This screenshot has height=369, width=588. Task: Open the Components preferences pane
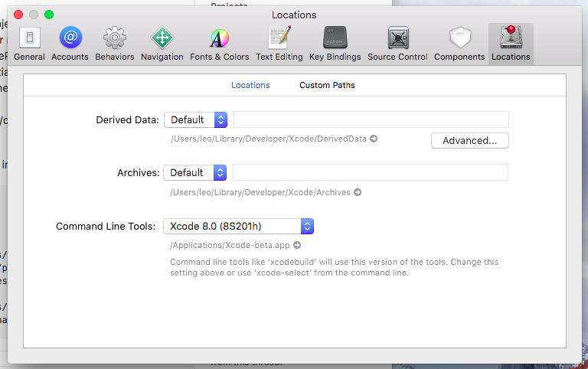pos(459,44)
